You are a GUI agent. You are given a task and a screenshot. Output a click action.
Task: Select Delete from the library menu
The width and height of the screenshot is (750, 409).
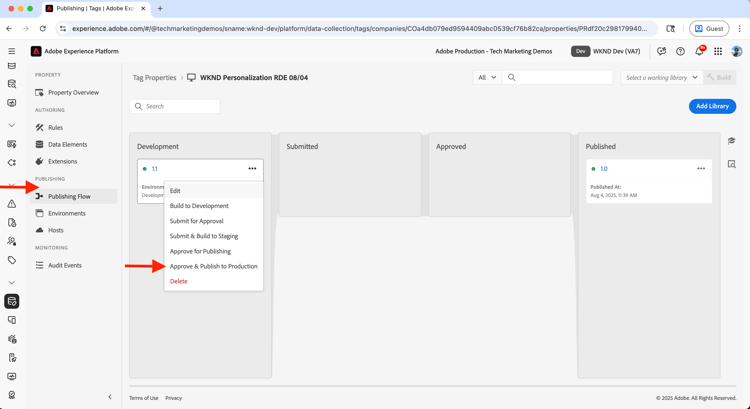[x=213, y=281]
